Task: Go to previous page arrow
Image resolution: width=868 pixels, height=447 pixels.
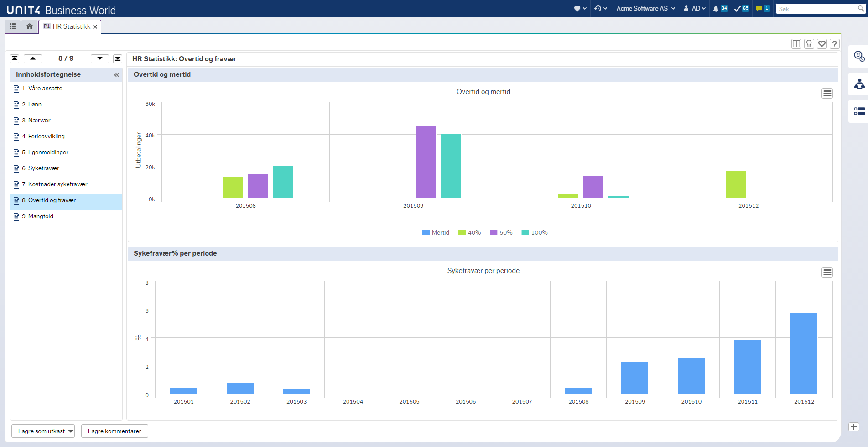Action: pyautogui.click(x=33, y=58)
